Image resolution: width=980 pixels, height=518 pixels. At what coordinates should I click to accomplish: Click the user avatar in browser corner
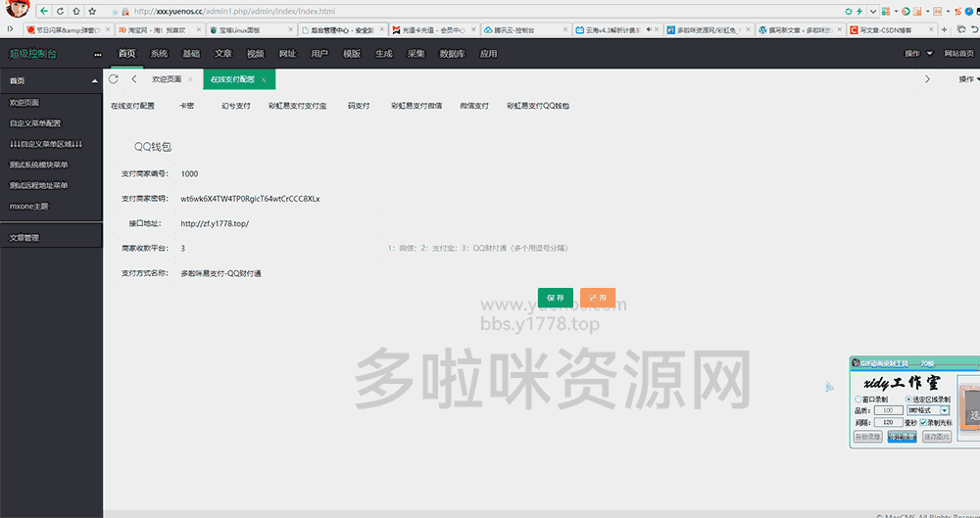click(x=17, y=9)
